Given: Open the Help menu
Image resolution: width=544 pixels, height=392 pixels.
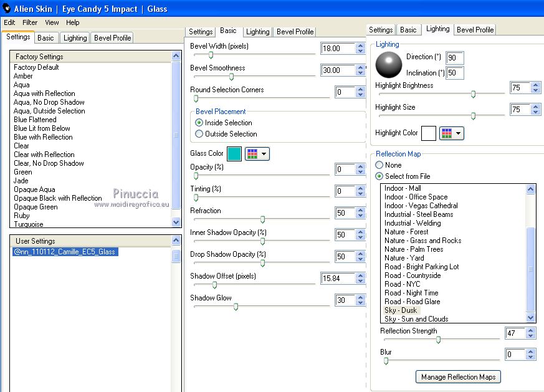Looking at the screenshot, I should 72,22.
